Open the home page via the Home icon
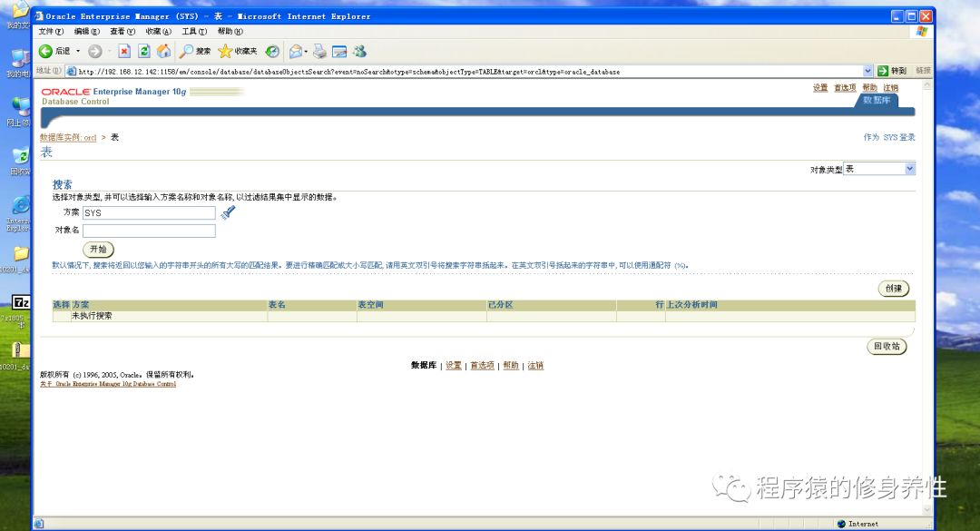Image resolution: width=980 pixels, height=531 pixels. point(164,52)
